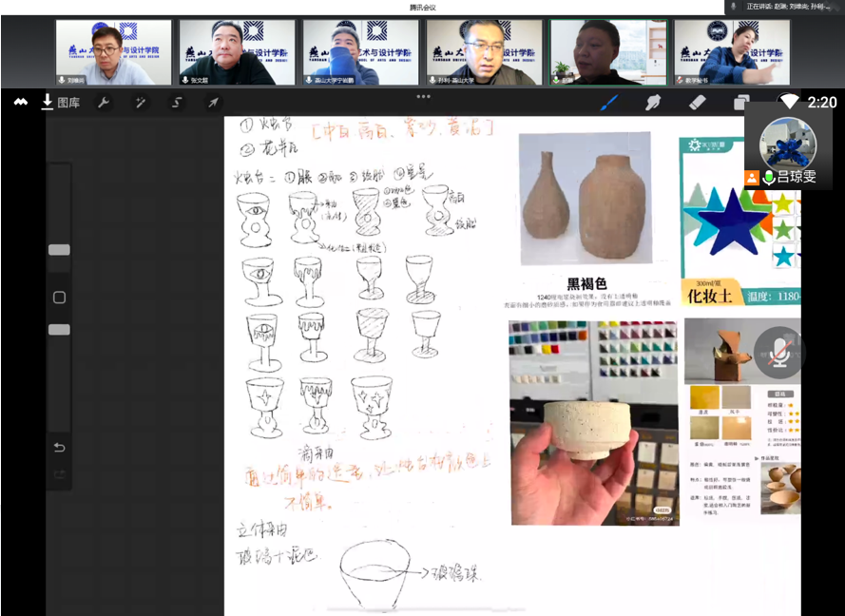Toggle the square modifier button in sidebar
Screen dimensions: 845x616
click(x=59, y=298)
